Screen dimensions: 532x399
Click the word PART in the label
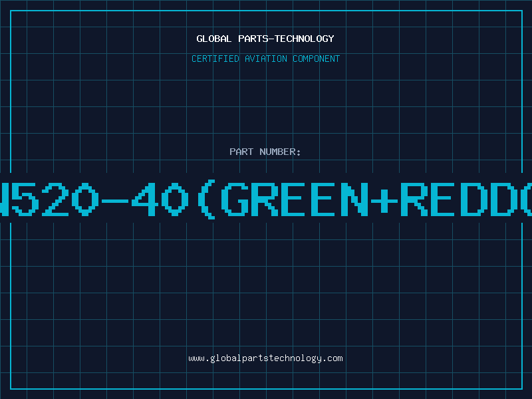click(240, 152)
